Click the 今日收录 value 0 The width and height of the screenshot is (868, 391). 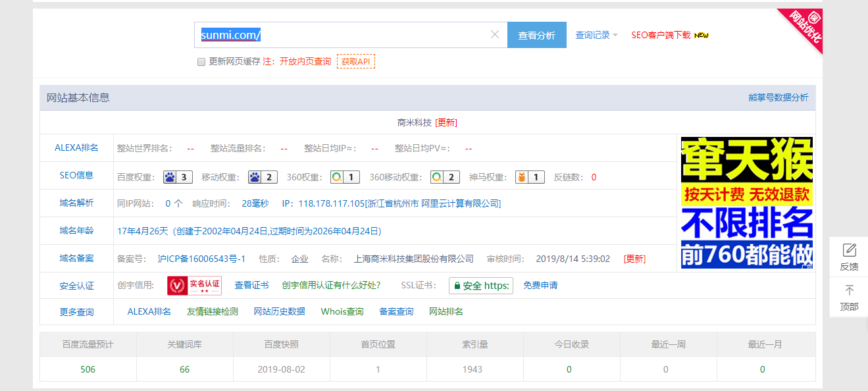pyautogui.click(x=569, y=369)
